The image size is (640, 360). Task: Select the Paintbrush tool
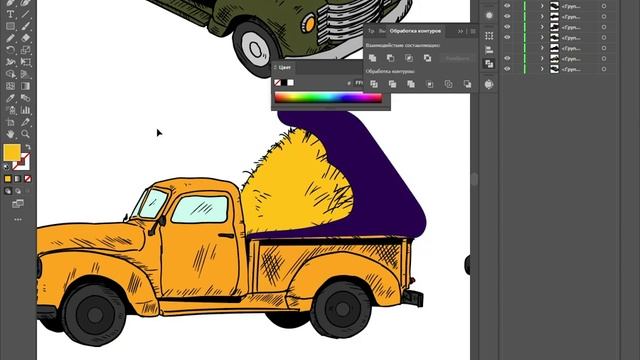(25, 27)
